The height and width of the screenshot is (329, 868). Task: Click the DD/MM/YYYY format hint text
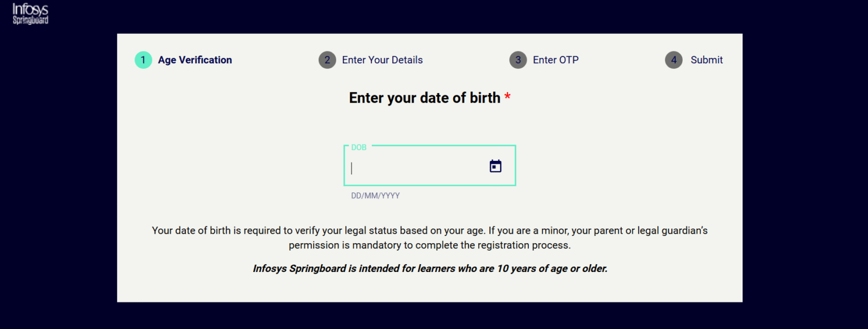point(375,196)
